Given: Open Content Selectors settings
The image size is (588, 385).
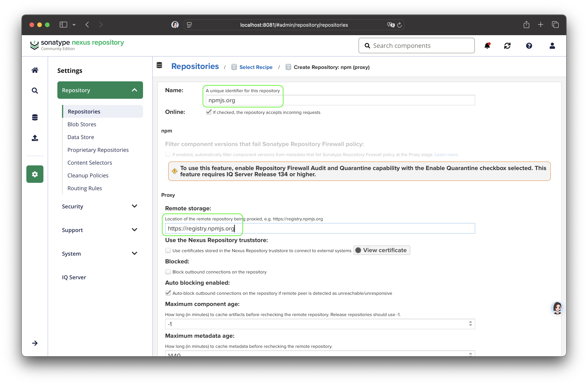Looking at the screenshot, I should [x=90, y=163].
